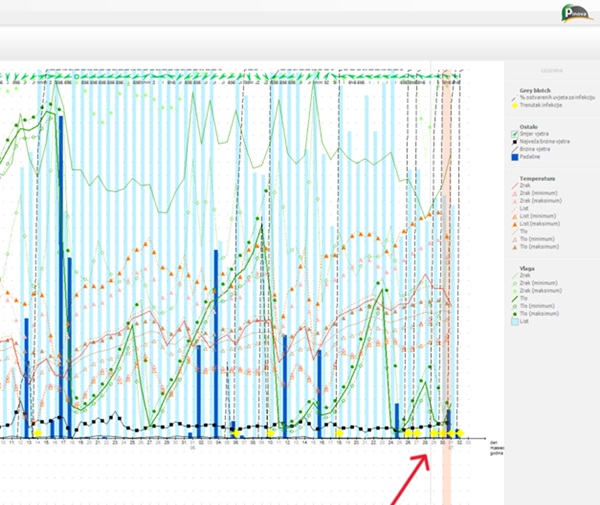Click the Smjer vjetra checkmark legend icon
The height and width of the screenshot is (505, 600).
(515, 134)
